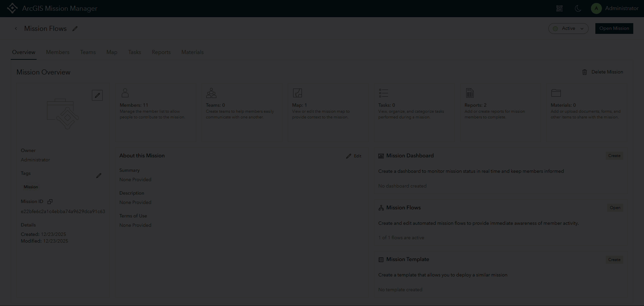
Task: Switch to the Reports tab
Action: tap(161, 52)
